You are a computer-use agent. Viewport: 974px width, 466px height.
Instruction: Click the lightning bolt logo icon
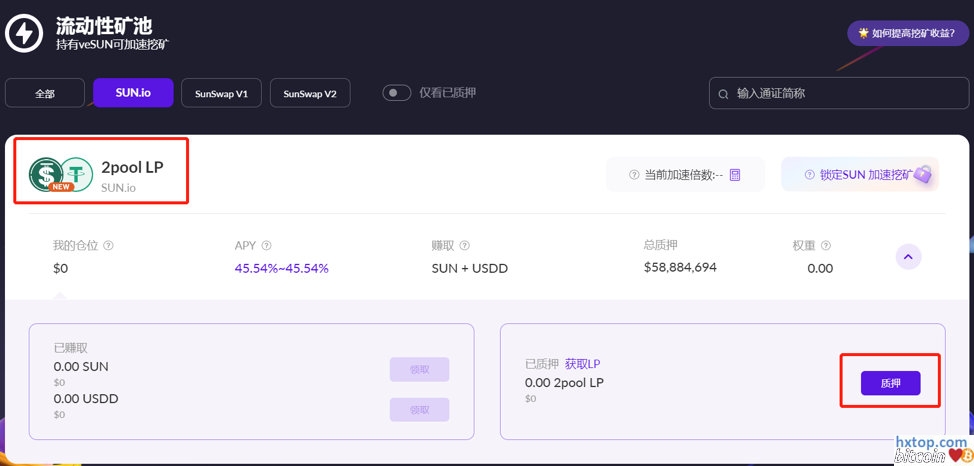(24, 33)
